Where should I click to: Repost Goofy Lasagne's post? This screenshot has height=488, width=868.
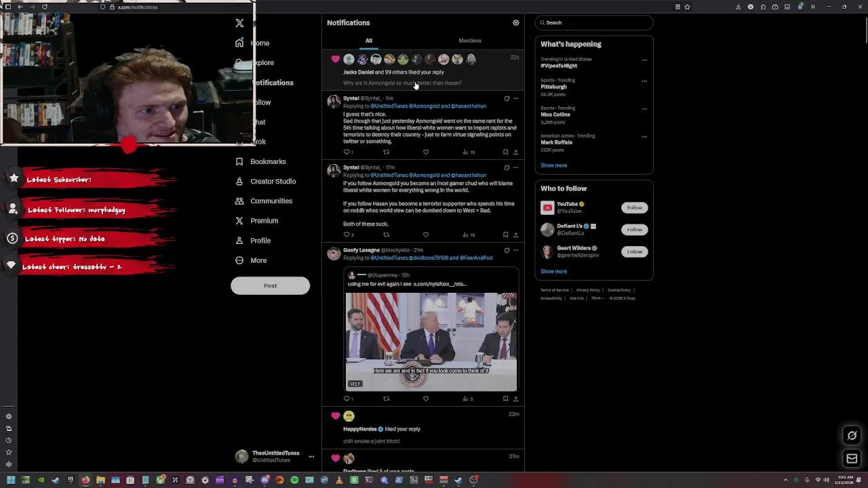(387, 399)
